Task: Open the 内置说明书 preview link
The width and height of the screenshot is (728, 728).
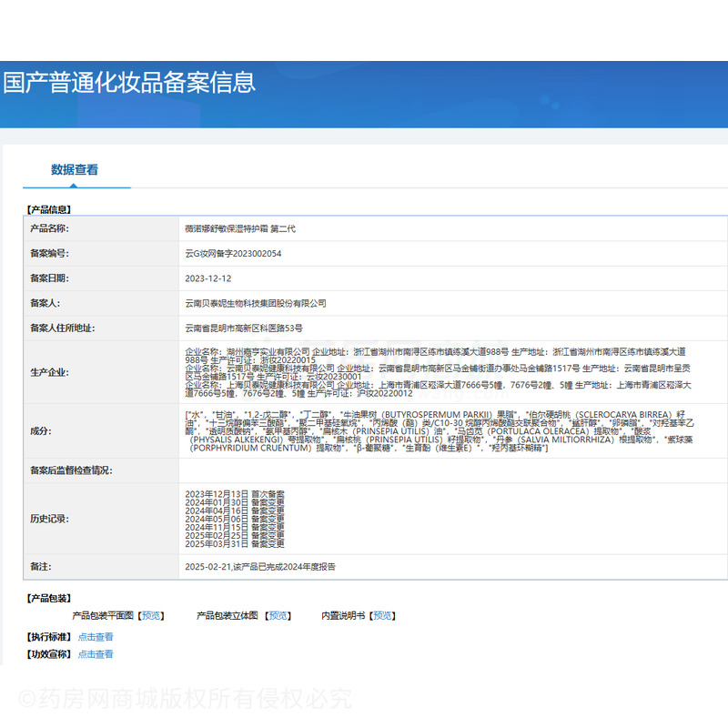Action: click(x=381, y=614)
